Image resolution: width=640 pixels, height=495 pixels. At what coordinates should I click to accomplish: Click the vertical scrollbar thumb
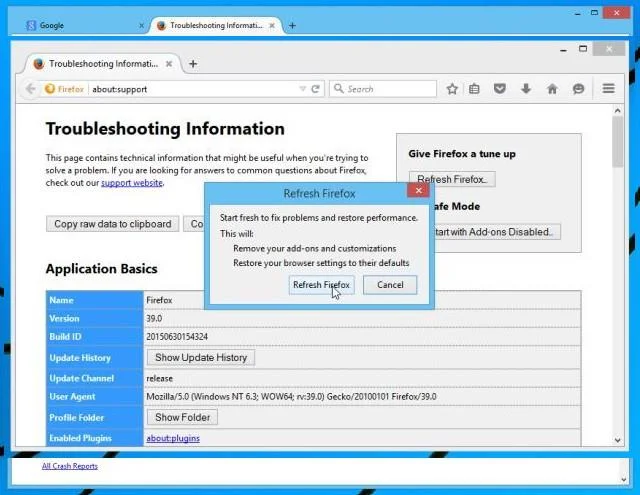(618, 141)
